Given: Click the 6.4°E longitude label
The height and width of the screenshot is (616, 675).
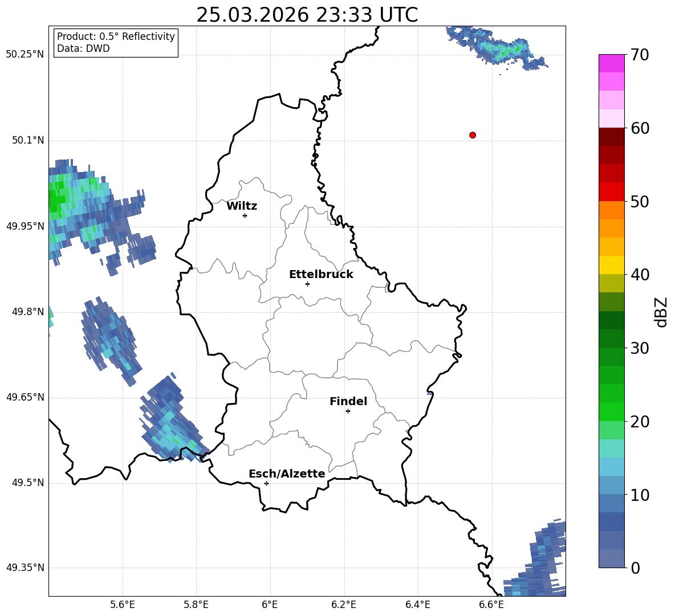Looking at the screenshot, I should (417, 605).
